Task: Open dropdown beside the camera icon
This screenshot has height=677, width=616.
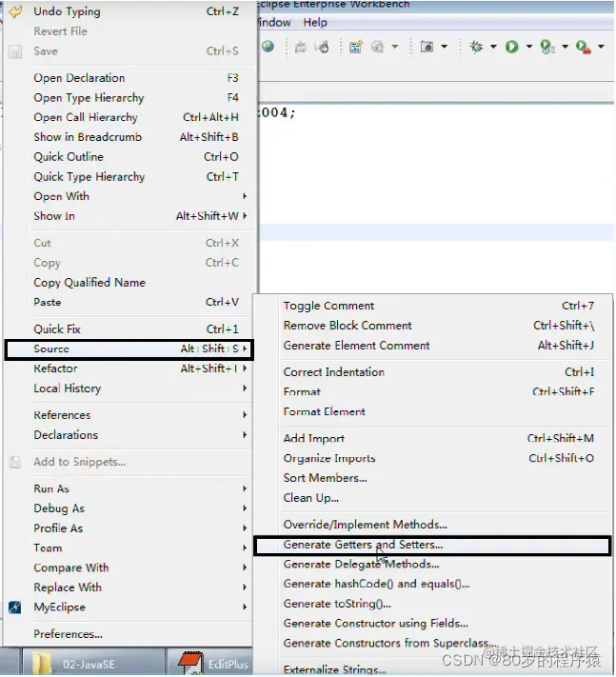Action: coord(445,47)
